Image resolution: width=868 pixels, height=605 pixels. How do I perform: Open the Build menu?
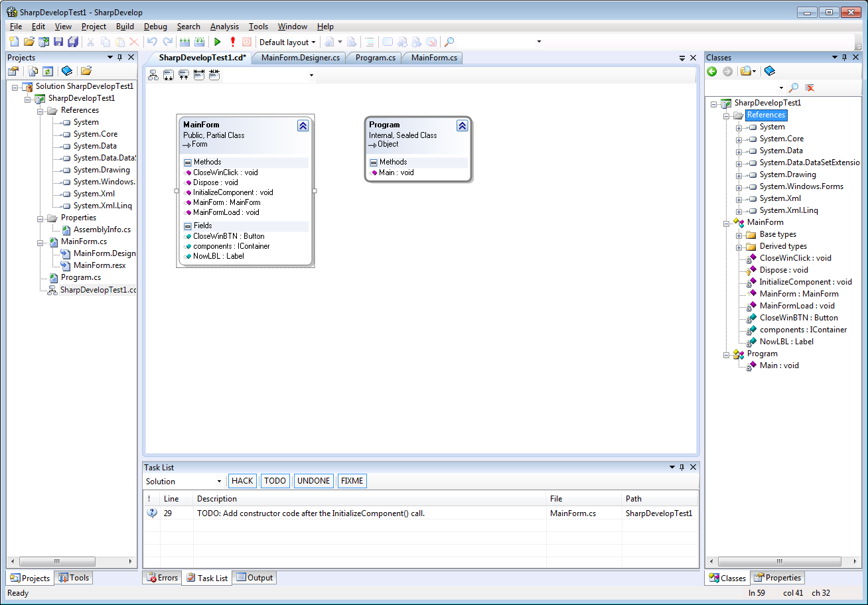(x=125, y=27)
